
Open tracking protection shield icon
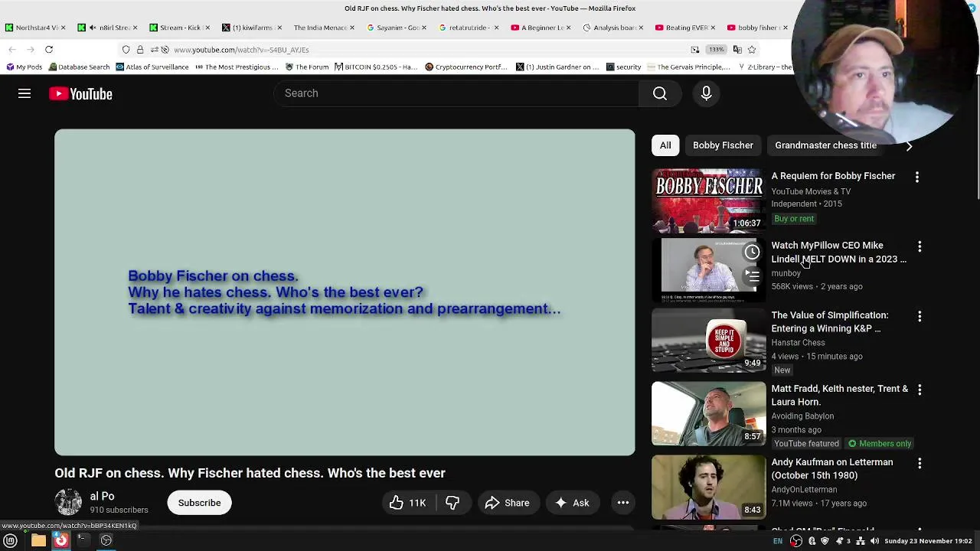126,50
